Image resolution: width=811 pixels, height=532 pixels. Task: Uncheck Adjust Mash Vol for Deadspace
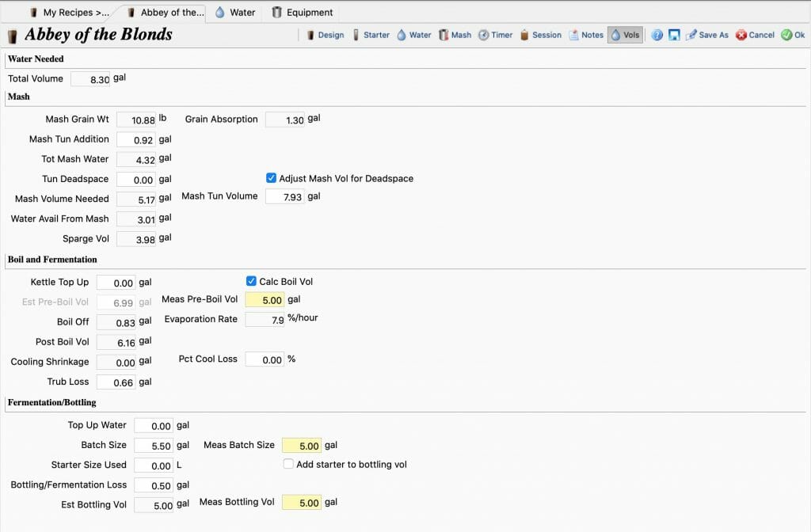click(271, 178)
